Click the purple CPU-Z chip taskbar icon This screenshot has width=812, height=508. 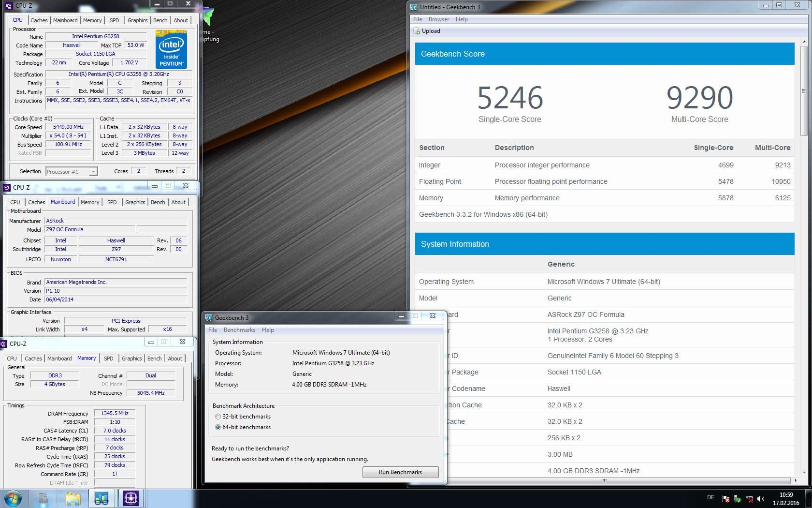(130, 498)
